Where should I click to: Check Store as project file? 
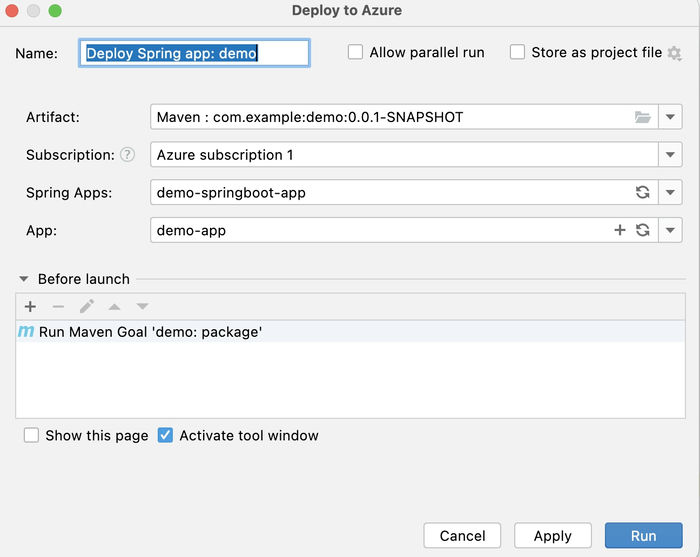click(x=517, y=52)
